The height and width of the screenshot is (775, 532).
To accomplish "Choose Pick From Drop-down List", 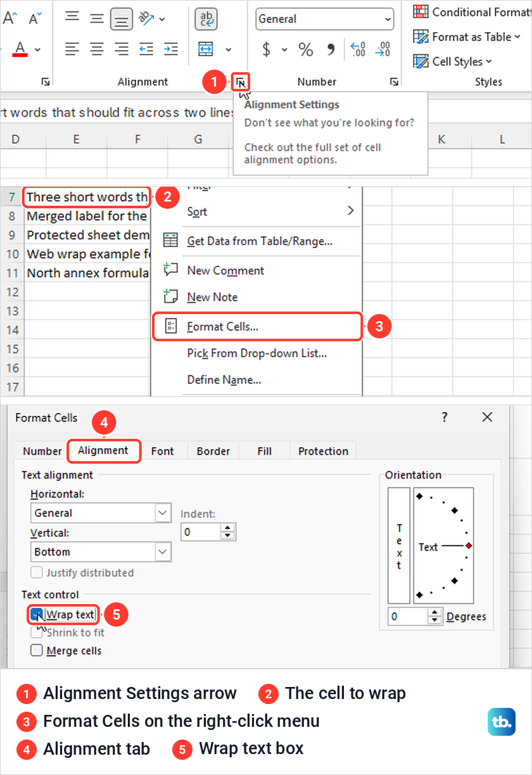I will point(256,353).
